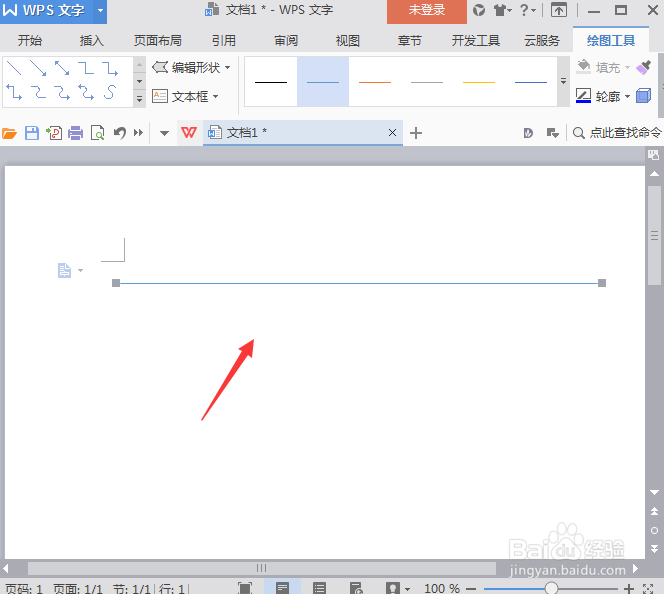The image size is (664, 594).
Task: Switch to web layout view icon
Action: click(356, 588)
